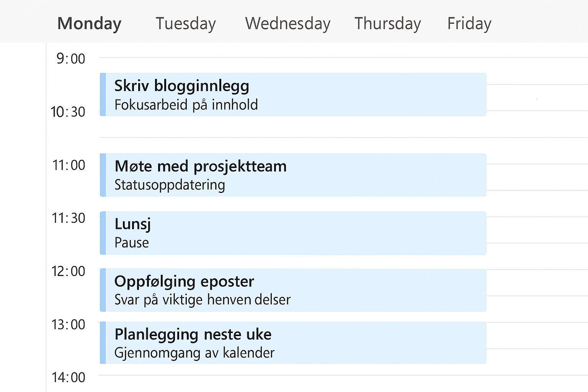Select the 14:00 time marker

click(x=69, y=377)
